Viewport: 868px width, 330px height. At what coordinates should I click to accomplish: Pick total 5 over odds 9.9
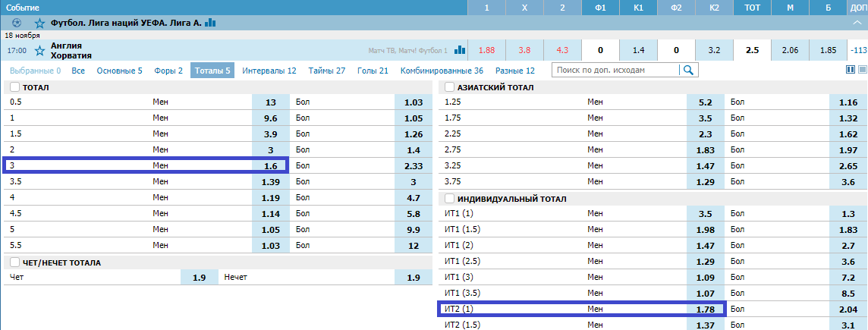click(414, 228)
